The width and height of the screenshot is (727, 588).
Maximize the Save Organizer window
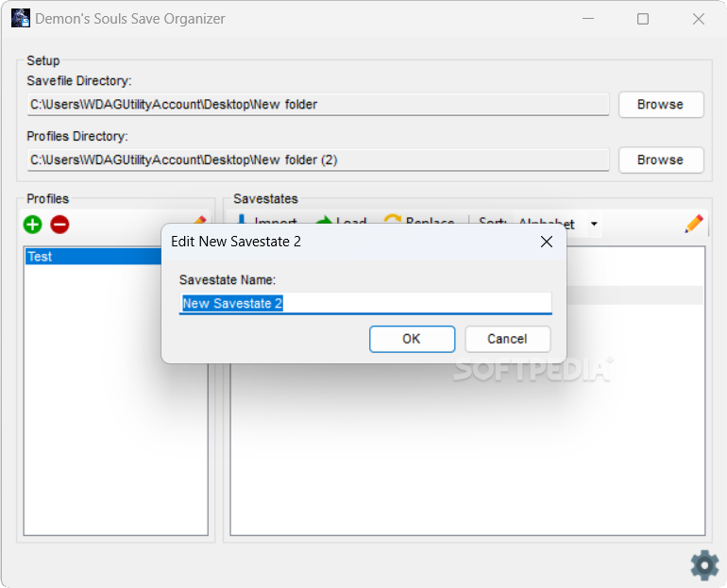643,19
